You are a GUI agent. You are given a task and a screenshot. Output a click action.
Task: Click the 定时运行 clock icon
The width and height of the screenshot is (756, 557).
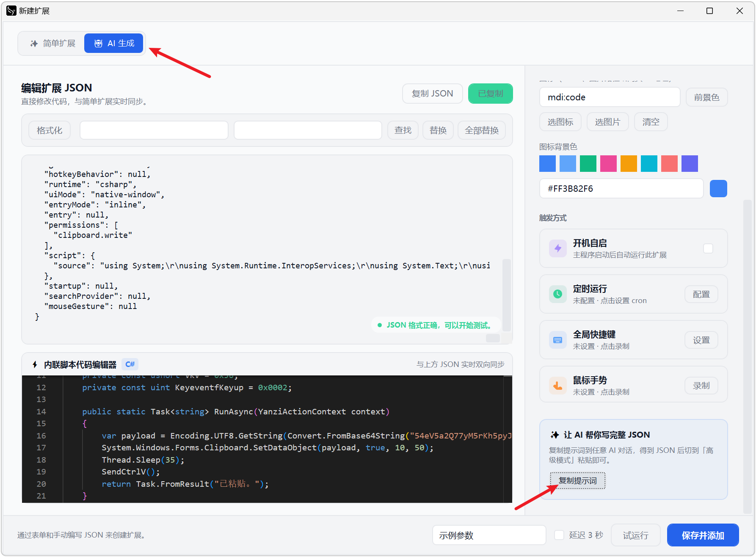(557, 294)
